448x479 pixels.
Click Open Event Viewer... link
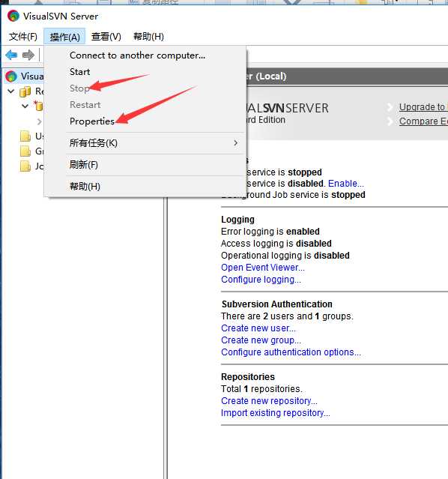(263, 268)
